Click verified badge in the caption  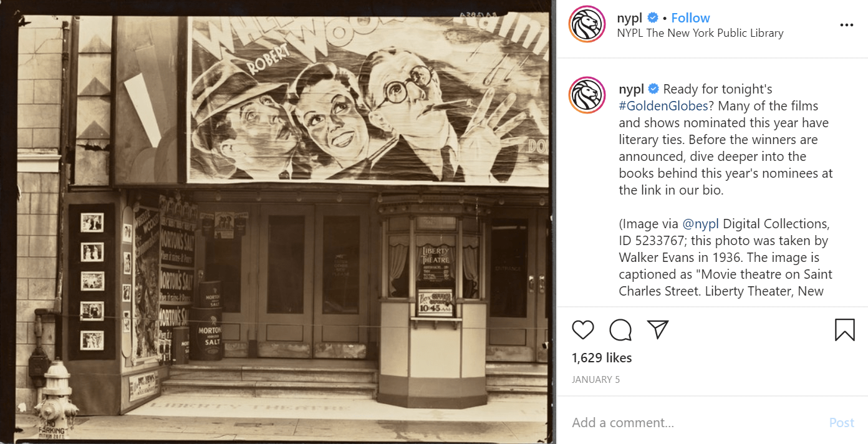click(653, 89)
